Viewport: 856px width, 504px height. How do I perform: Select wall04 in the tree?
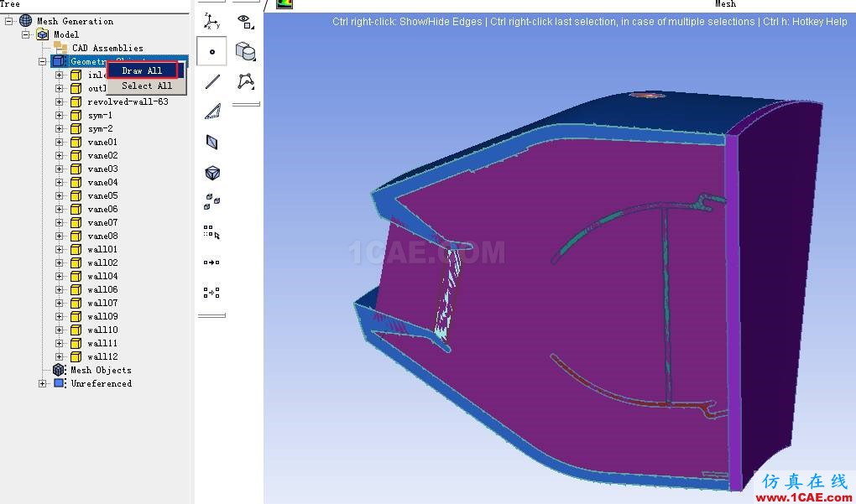tap(102, 276)
